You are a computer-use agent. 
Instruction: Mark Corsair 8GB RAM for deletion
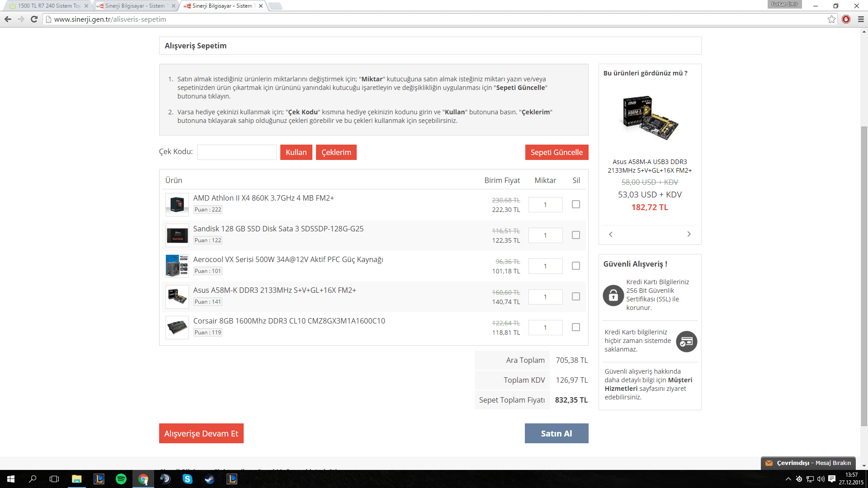click(576, 327)
